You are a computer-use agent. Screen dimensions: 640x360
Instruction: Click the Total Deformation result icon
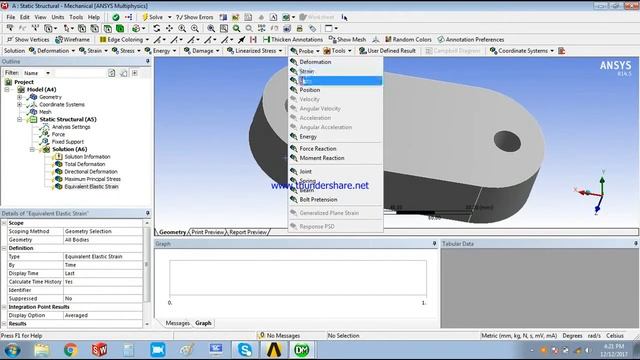click(x=59, y=164)
